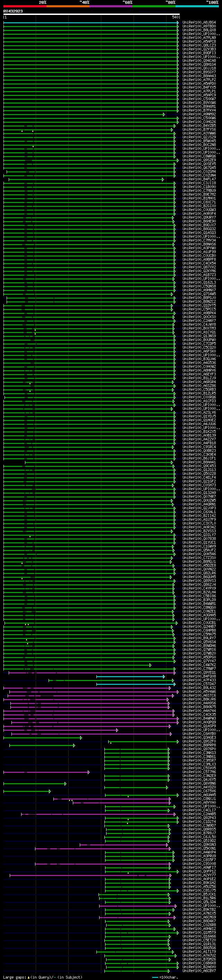222x980 pixels.
Task: Open hit UniRef100_C5ET20
Action: point(199,940)
